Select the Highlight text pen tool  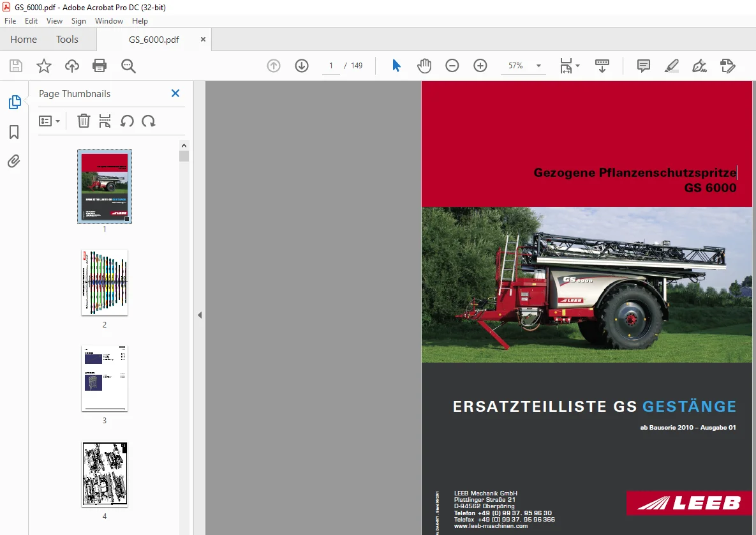pyautogui.click(x=672, y=66)
